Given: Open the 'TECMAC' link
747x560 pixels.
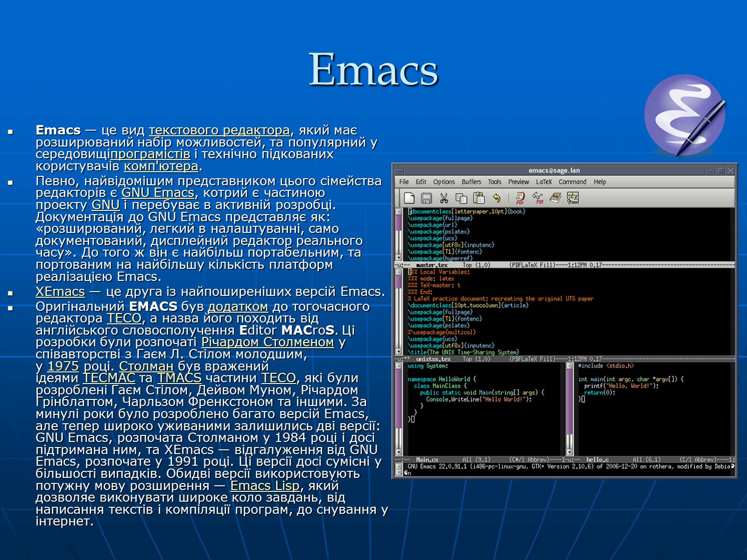Looking at the screenshot, I should click(x=109, y=378).
